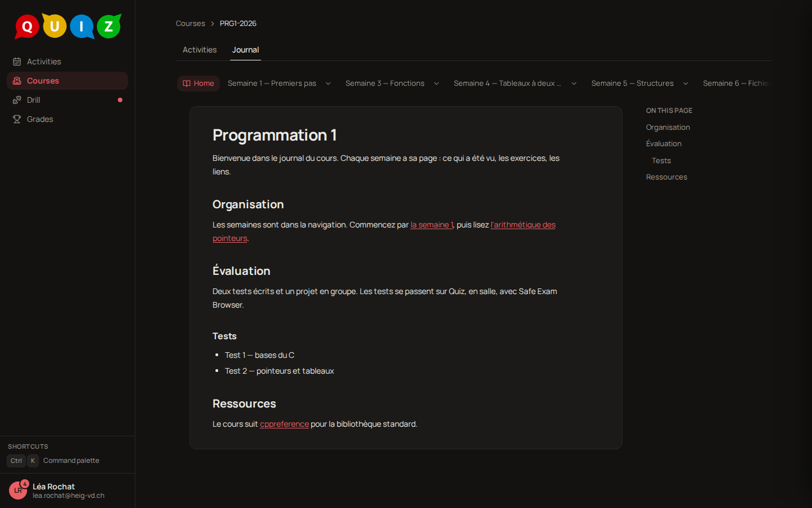Click the PRG1-2026 breadcrumb
The width and height of the screenshot is (812, 508).
pyautogui.click(x=238, y=24)
